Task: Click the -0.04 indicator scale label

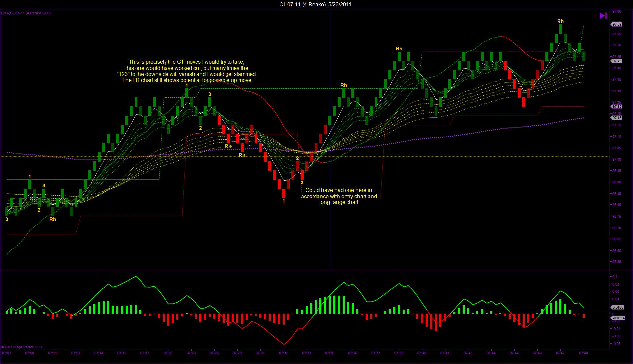Action: [617, 329]
